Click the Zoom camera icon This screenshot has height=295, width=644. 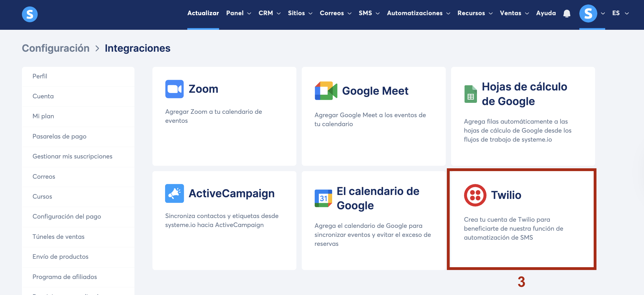click(x=174, y=89)
